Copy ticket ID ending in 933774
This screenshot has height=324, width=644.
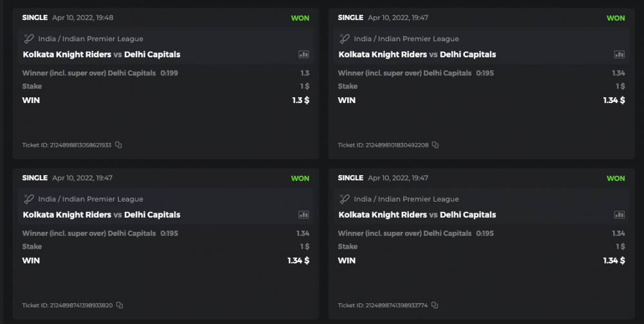(x=435, y=305)
